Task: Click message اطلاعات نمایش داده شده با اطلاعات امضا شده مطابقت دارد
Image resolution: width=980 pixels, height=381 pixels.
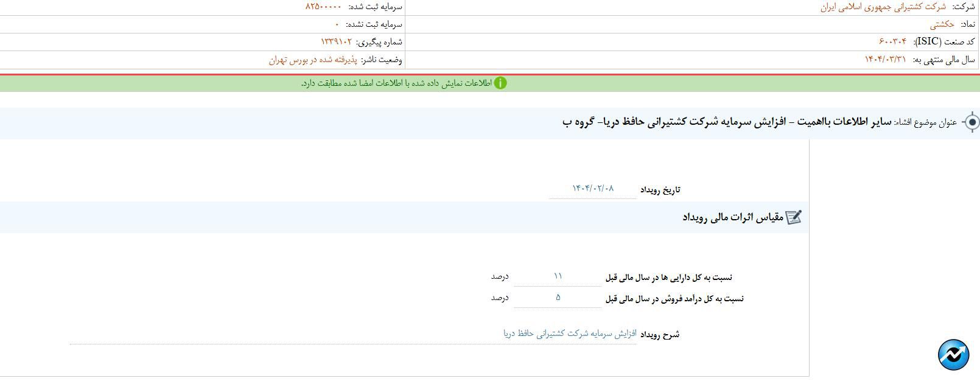Action: (396, 83)
